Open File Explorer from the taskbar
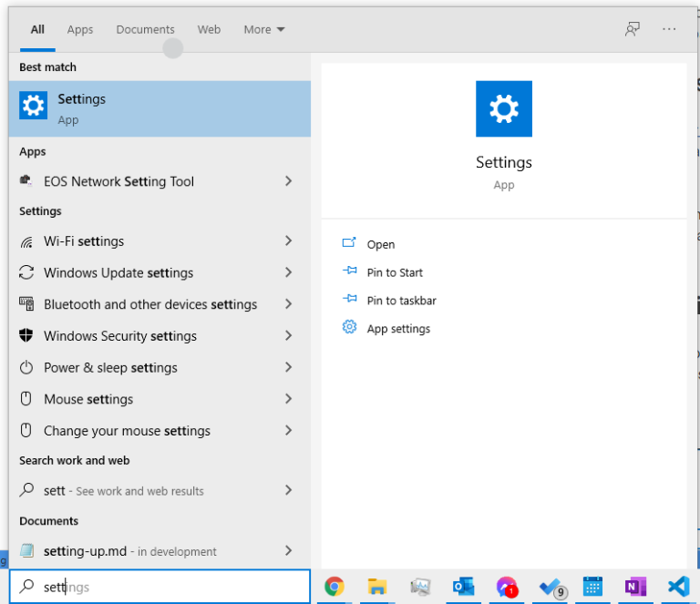The height and width of the screenshot is (604, 700). click(376, 586)
